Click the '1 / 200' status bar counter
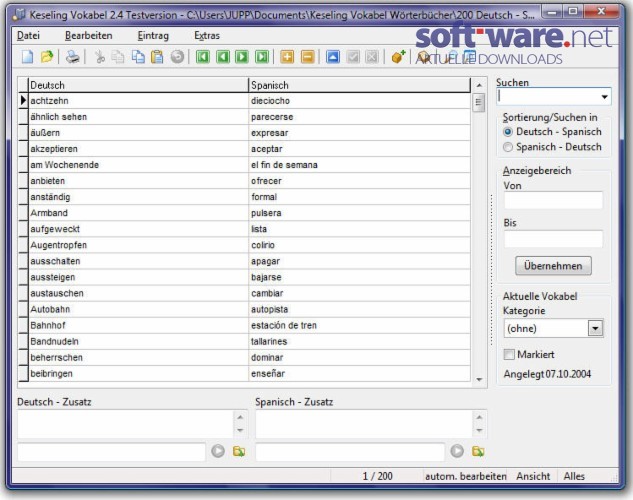Screen dimensions: 633x500 click(x=377, y=477)
